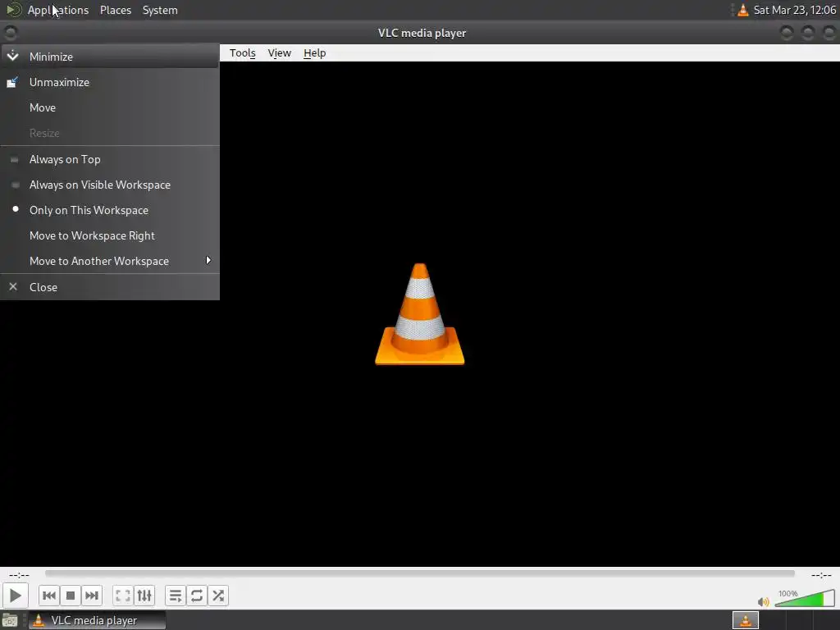Toggle loop mode icon
Viewport: 840px width, 630px height.
(x=197, y=596)
